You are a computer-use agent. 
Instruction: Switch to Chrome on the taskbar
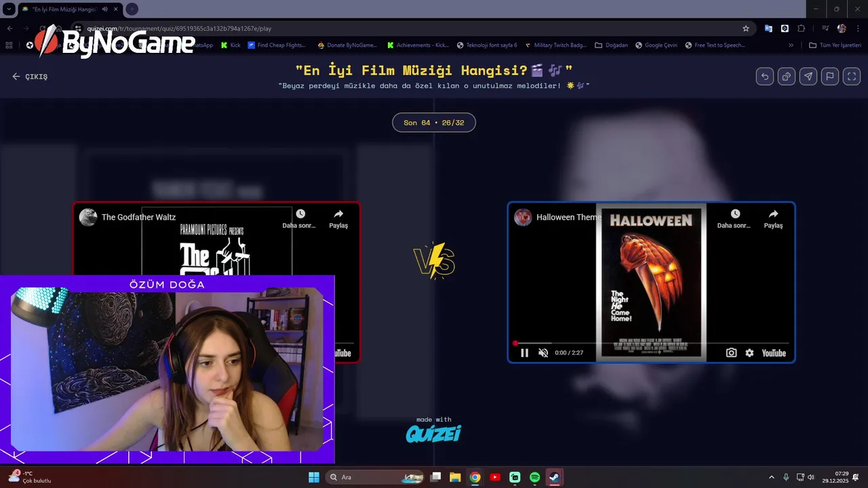coord(475,477)
